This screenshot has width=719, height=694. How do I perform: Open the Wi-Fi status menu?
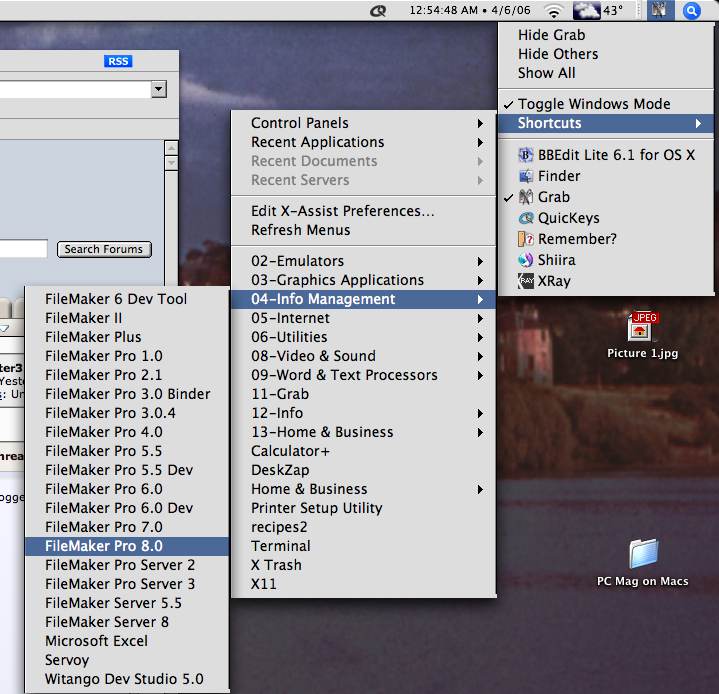(x=554, y=11)
